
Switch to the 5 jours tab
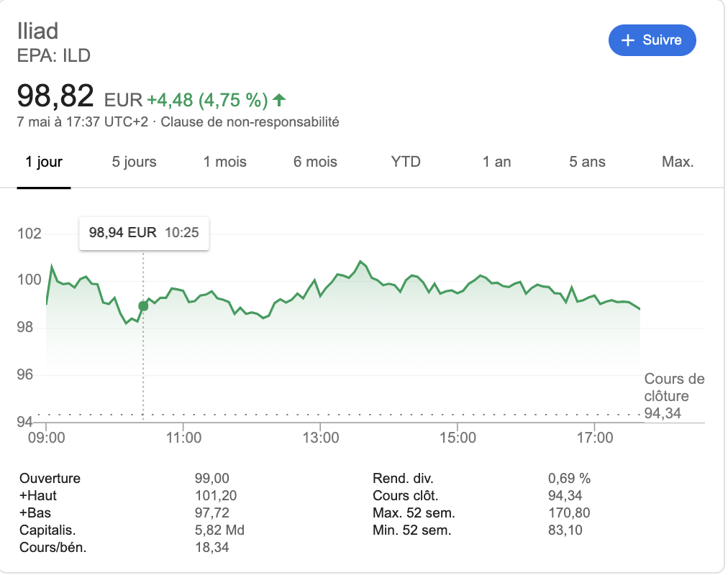coord(135,162)
